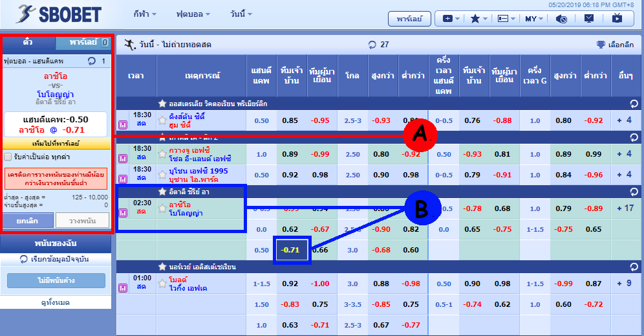Open stats icon for คิงส์ตัน ซิตี้ match
The height and width of the screenshot is (336, 644).
(x=123, y=124)
